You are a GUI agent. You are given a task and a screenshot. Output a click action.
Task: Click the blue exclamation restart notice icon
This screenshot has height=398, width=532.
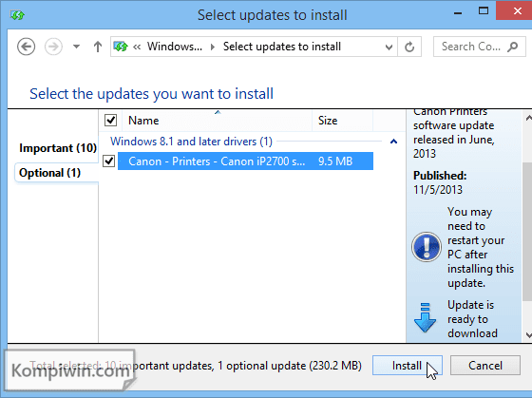pos(427,247)
